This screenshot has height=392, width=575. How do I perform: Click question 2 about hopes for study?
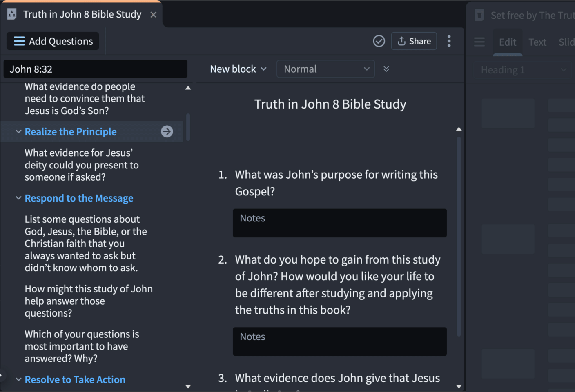pyautogui.click(x=338, y=285)
